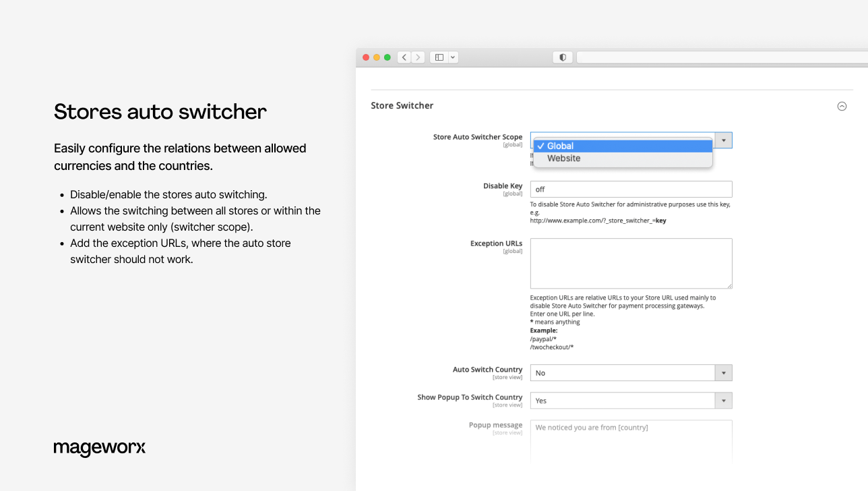Image resolution: width=868 pixels, height=491 pixels.
Task: Collapse the Store Switcher section
Action: coord(842,106)
